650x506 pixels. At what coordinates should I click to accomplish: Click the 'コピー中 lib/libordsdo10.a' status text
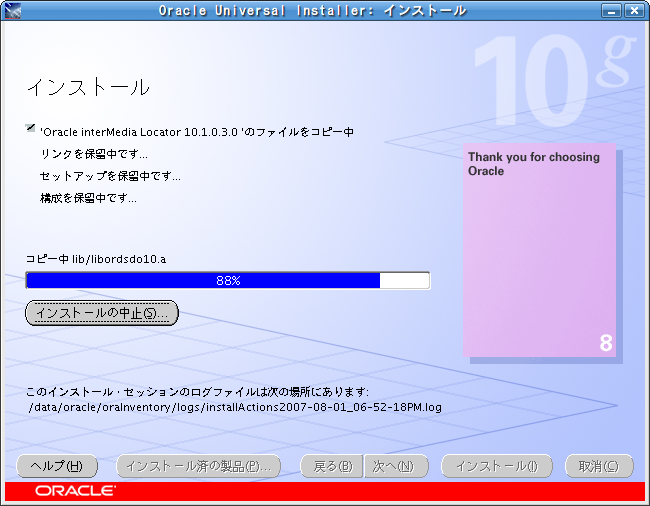click(x=96, y=259)
